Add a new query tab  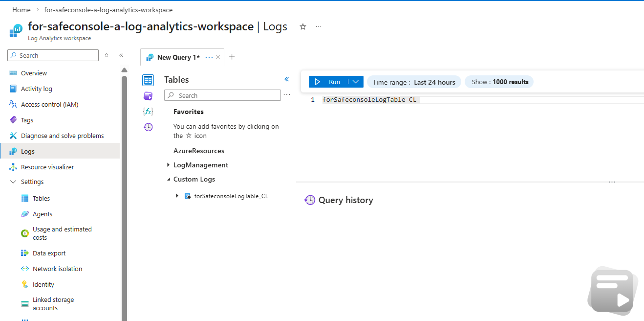point(232,57)
